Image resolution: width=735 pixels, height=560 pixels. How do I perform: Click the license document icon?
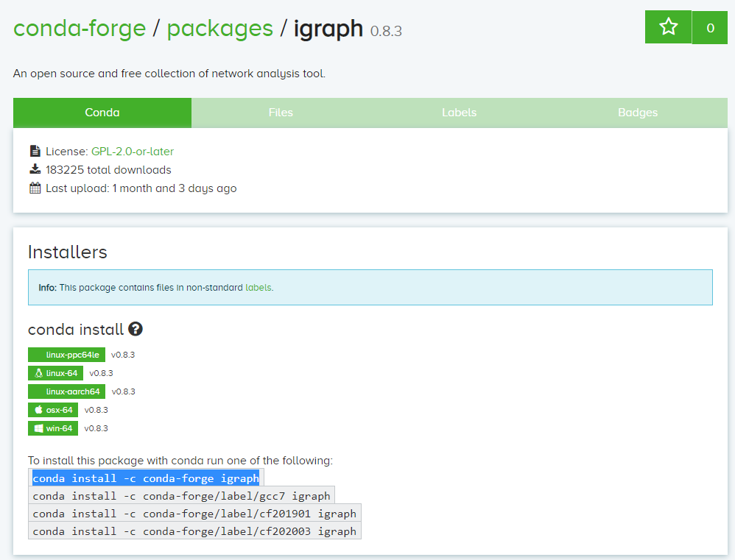(35, 151)
